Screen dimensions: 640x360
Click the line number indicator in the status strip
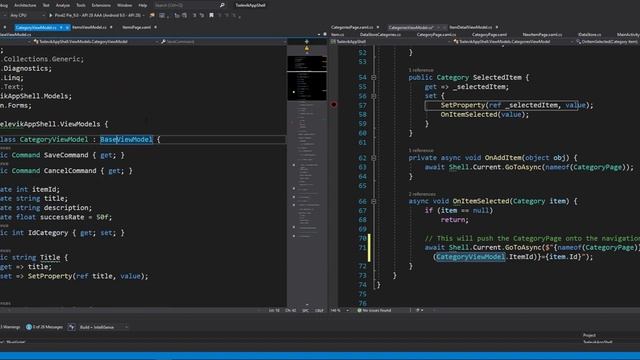pyautogui.click(x=274, y=310)
